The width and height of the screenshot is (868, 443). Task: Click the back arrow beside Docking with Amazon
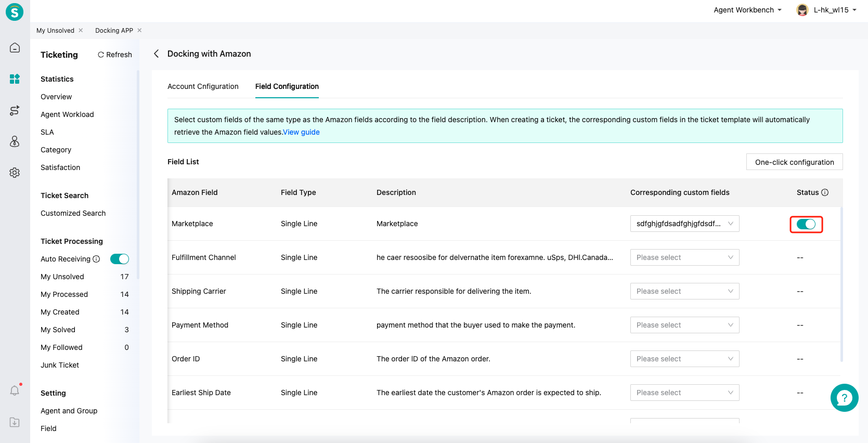tap(156, 54)
